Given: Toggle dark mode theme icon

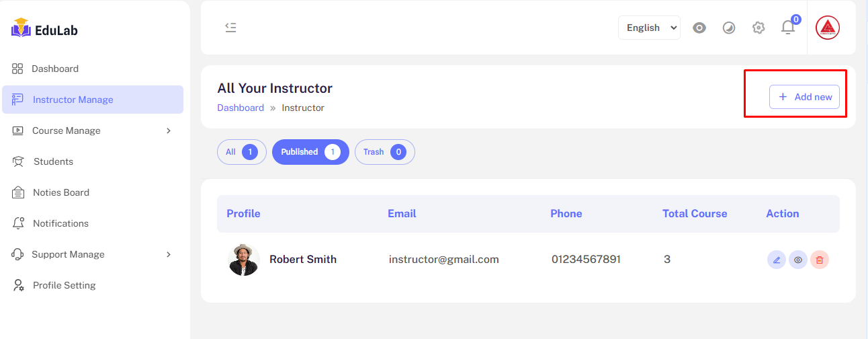Looking at the screenshot, I should (729, 28).
